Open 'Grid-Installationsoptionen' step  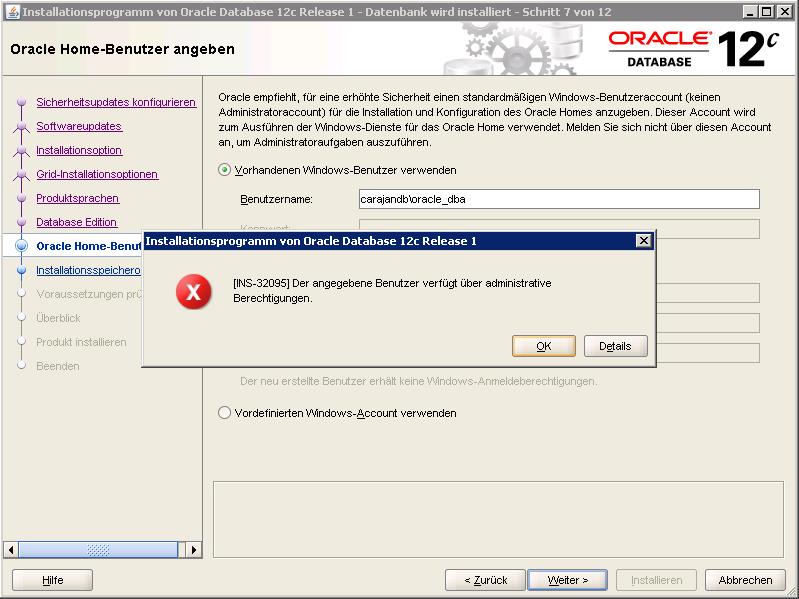[97, 174]
